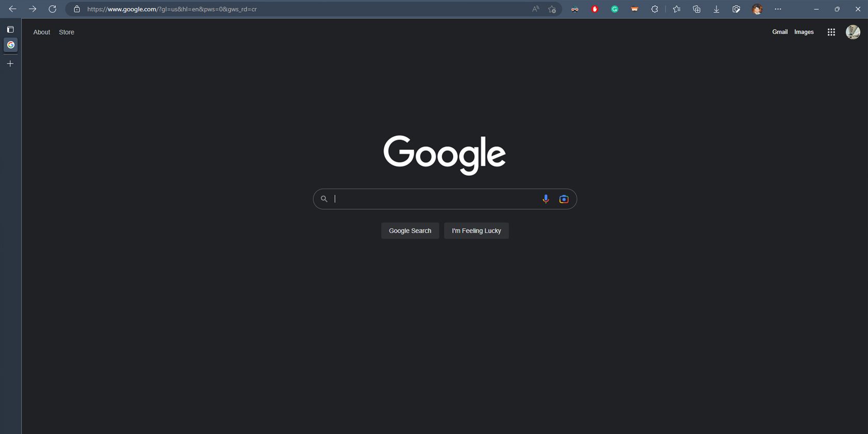The height and width of the screenshot is (434, 868).
Task: Open the Extensions puzzle piece menu
Action: 655,9
